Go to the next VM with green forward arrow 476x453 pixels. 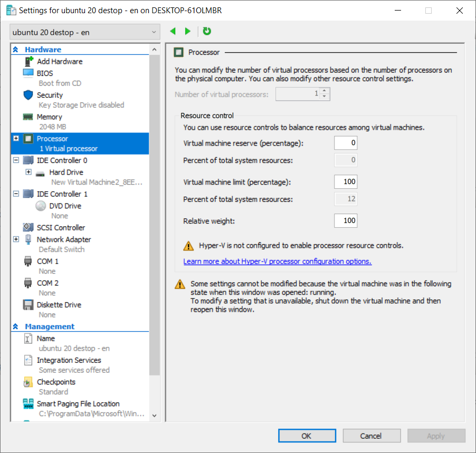(x=188, y=31)
